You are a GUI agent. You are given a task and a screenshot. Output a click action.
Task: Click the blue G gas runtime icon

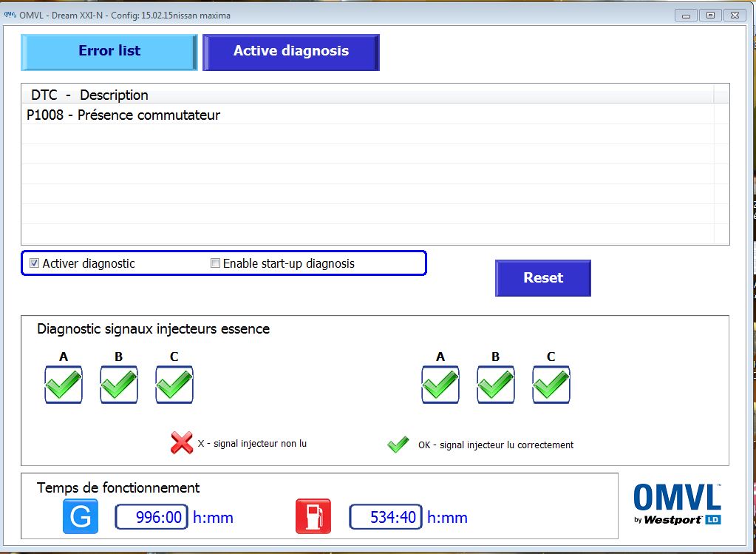click(x=81, y=516)
